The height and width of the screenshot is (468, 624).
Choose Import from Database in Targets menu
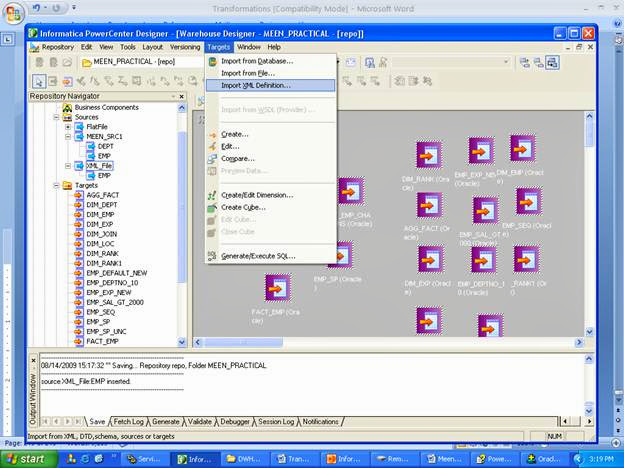pos(271,61)
